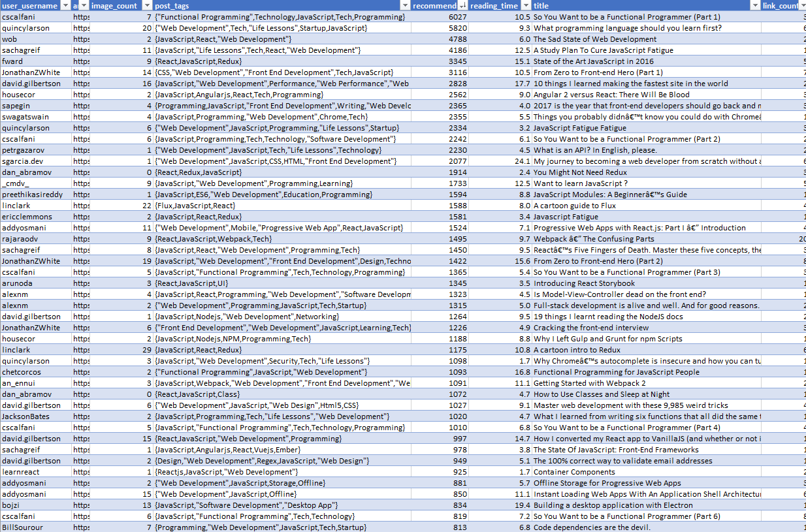Click tags cell '{React,JavaScript,Class}'
Screen dimensions: 806x532
[197, 394]
